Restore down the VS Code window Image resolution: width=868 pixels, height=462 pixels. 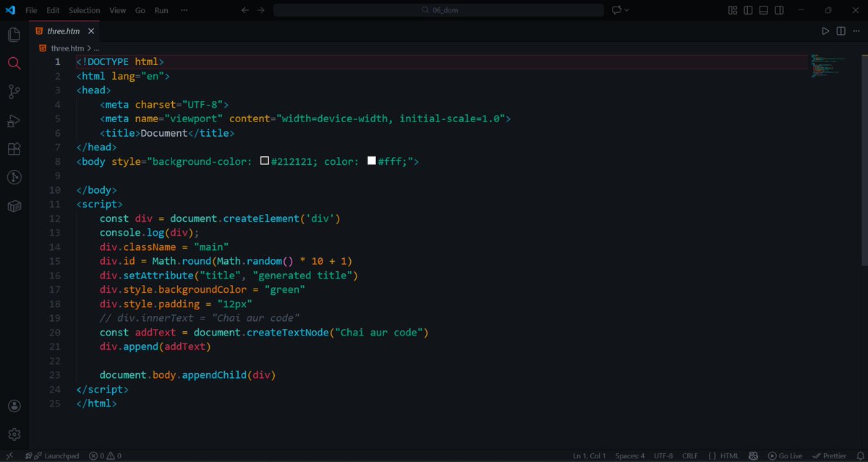coord(828,10)
